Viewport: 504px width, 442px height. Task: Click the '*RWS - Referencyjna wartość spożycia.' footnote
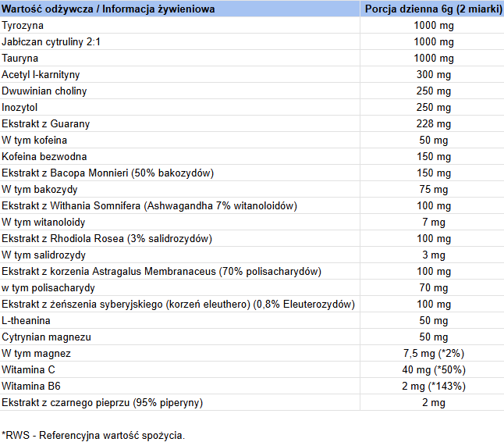pyautogui.click(x=93, y=436)
